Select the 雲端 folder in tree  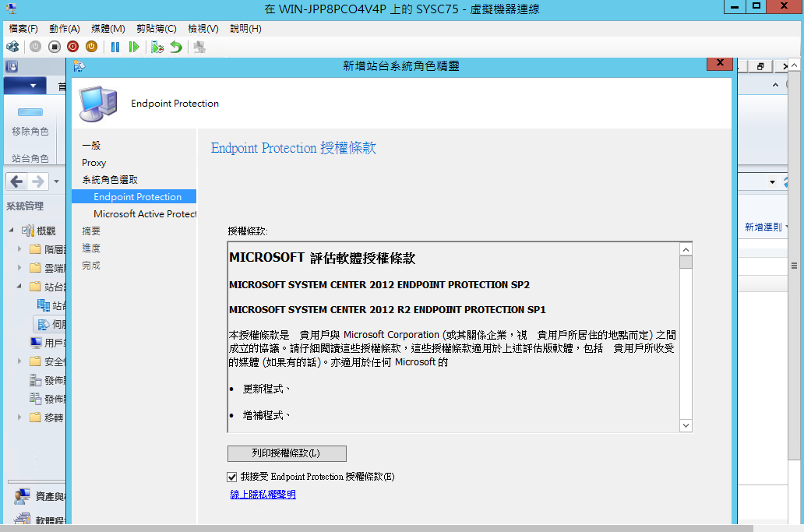pos(35,268)
